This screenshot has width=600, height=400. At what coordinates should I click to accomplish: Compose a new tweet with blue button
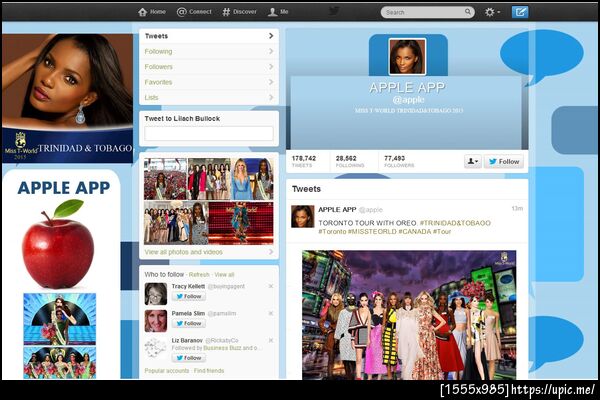(520, 12)
